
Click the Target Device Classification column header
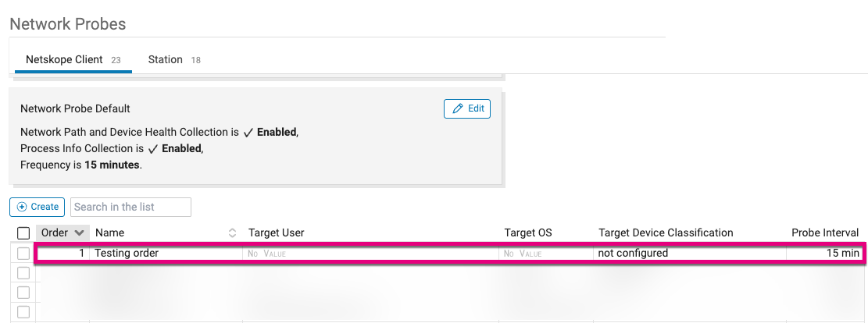pyautogui.click(x=666, y=232)
